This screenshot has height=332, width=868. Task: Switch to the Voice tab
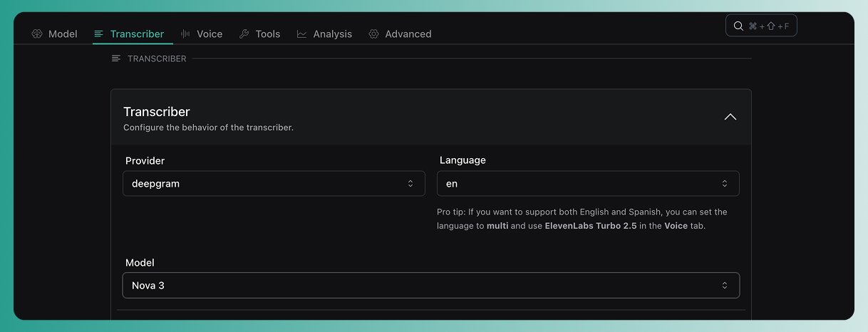(210, 34)
